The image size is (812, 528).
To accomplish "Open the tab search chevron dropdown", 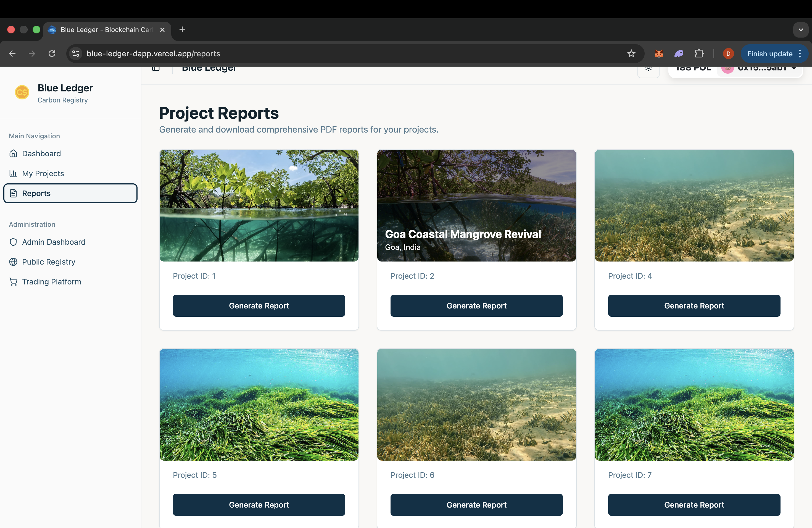I will (801, 30).
